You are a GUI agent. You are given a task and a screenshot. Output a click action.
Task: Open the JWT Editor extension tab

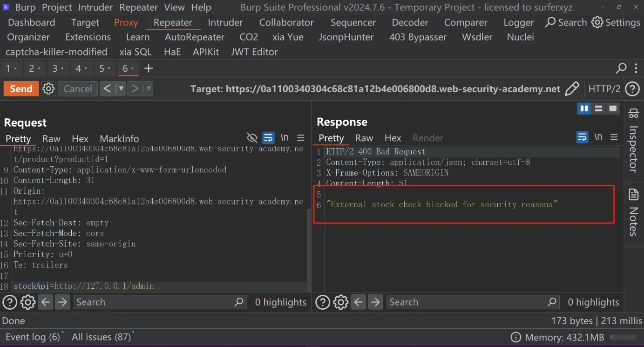coord(254,52)
